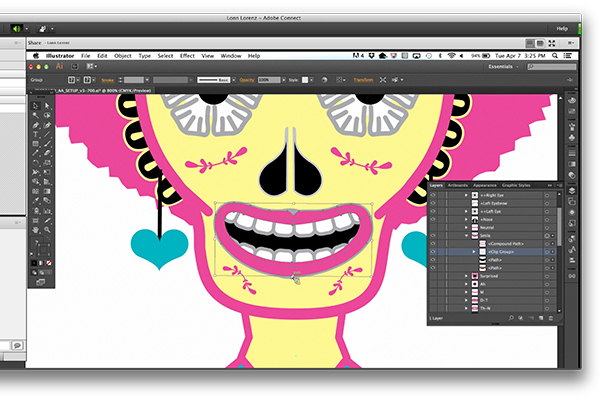Click the locate object magnifier icon
The width and height of the screenshot is (600, 400).
pos(511,317)
